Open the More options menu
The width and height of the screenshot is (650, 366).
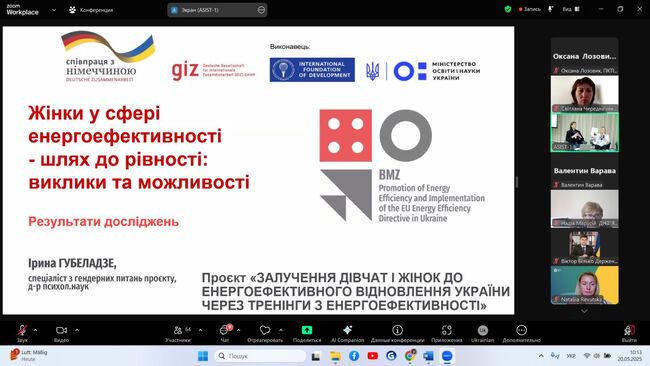pyautogui.click(x=521, y=330)
